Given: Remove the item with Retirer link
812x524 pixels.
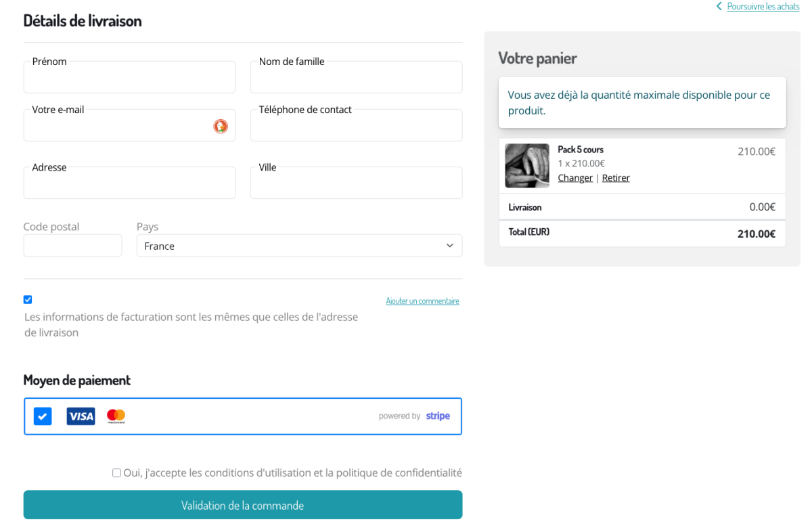Looking at the screenshot, I should [x=616, y=178].
